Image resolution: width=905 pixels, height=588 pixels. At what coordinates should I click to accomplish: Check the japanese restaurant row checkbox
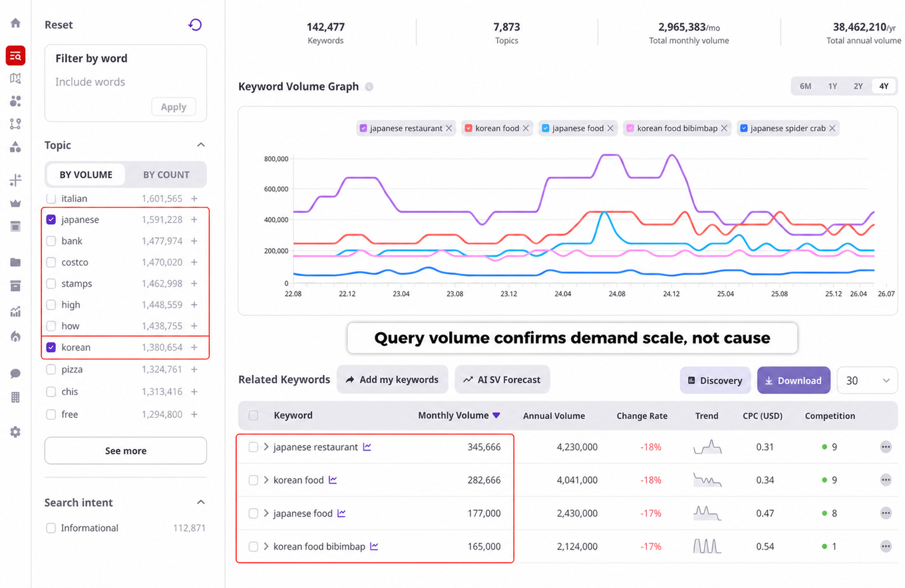coord(254,447)
